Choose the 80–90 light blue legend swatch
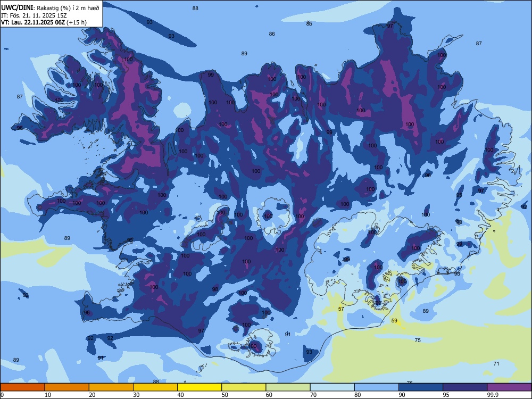Image resolution: width=532 pixels, height=399 pixels. (377, 387)
